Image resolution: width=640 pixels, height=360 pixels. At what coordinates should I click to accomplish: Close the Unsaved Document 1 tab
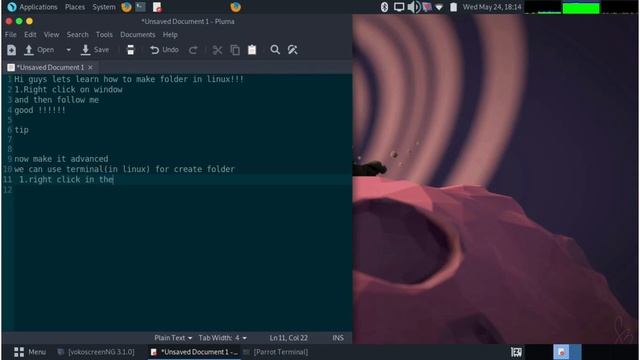click(x=91, y=67)
